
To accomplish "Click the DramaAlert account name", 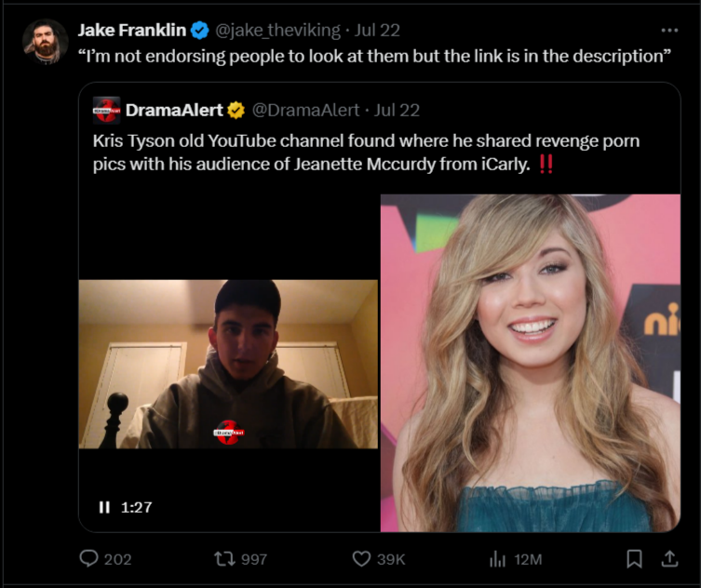I will tap(174, 111).
